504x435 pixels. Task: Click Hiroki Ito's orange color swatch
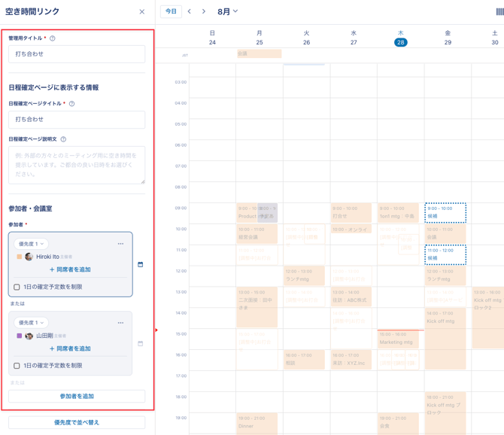(20, 257)
